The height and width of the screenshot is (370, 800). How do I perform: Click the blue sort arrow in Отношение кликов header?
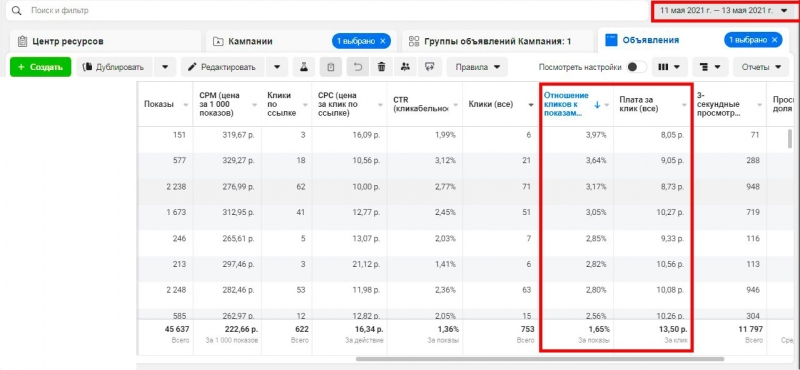coord(597,105)
